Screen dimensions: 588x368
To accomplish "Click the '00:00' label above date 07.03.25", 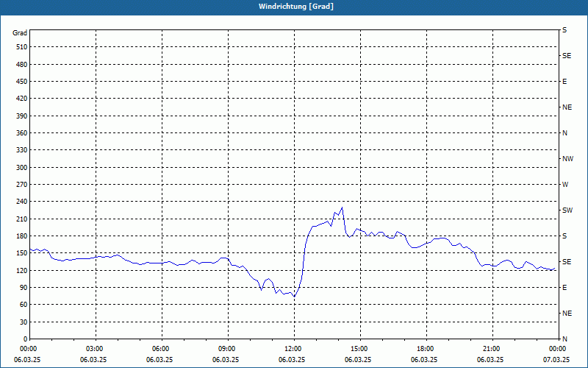I will click(557, 349).
